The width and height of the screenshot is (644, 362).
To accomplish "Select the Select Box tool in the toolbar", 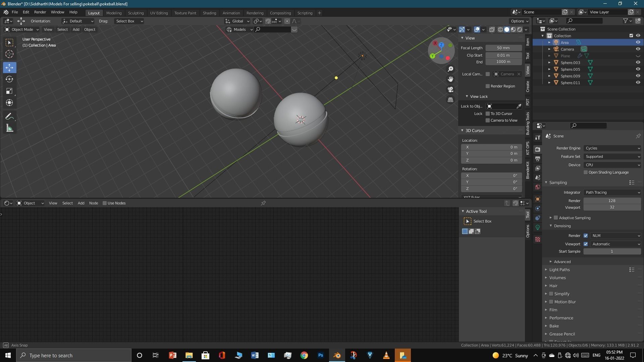I will [9, 43].
